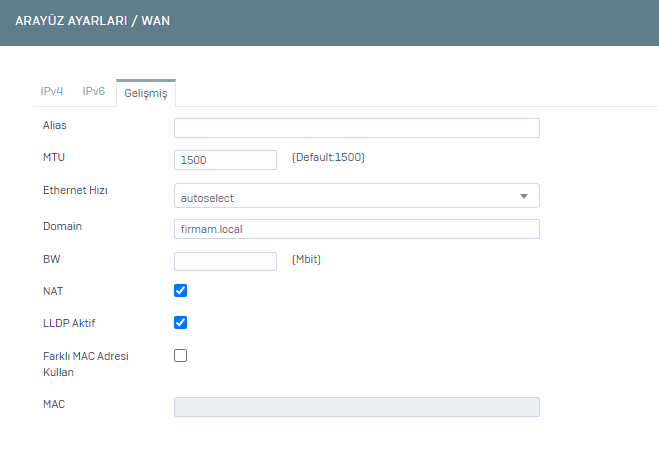
Task: Click the Domain field with firmam.local
Action: tap(357, 229)
